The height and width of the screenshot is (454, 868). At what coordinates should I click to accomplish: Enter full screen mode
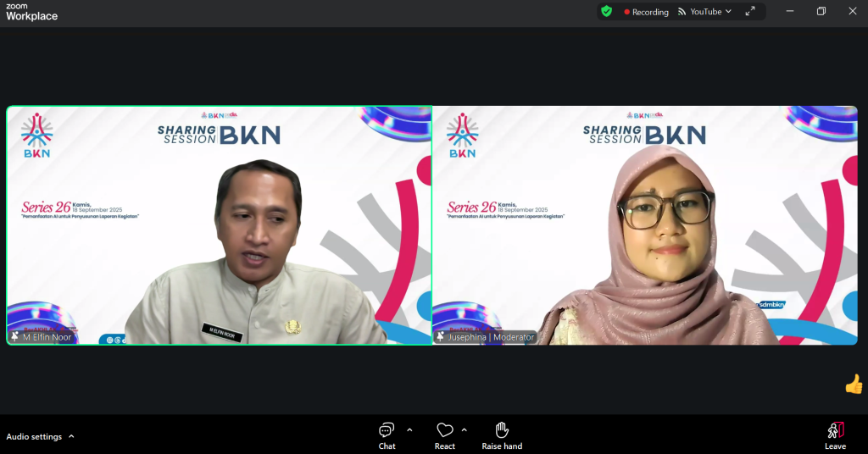coord(750,12)
